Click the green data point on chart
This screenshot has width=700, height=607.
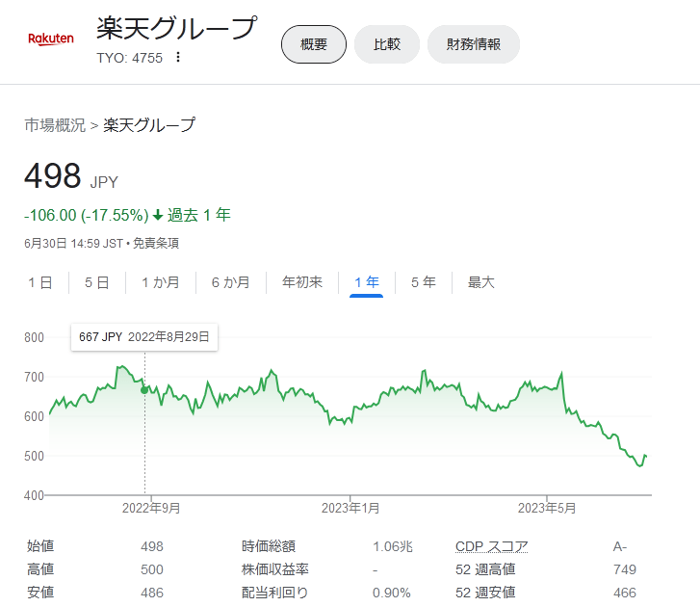[x=144, y=389]
